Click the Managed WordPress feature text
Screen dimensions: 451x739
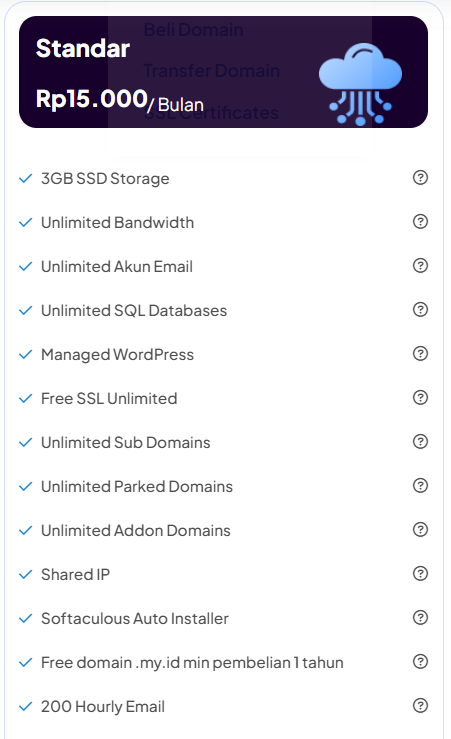[x=117, y=354]
